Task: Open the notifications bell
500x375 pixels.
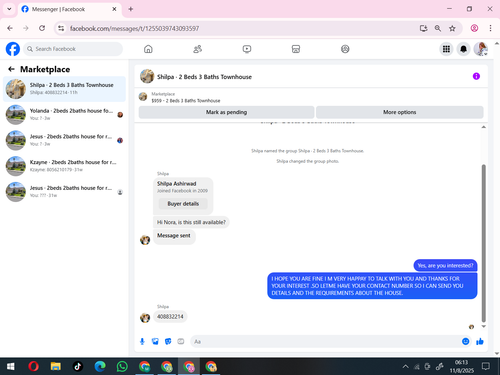Action: click(463, 49)
